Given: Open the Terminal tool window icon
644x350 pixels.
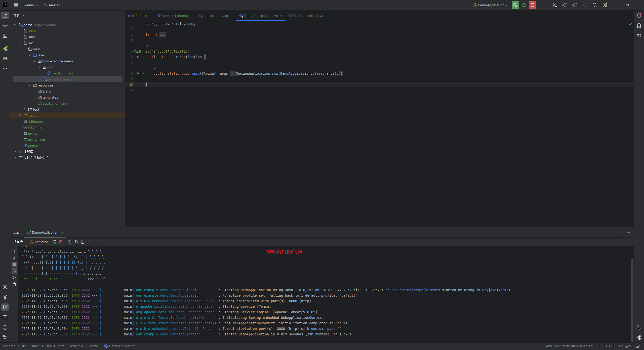Looking at the screenshot, I should (x=5, y=317).
